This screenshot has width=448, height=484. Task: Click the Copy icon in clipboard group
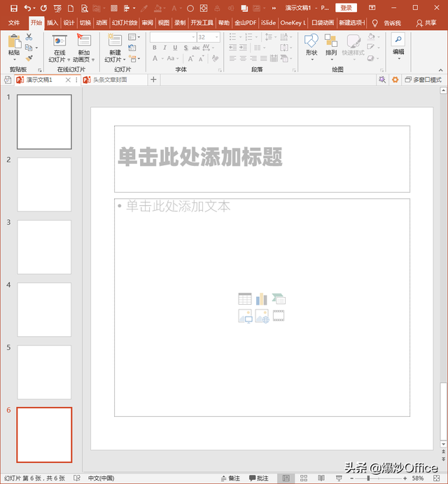29,48
